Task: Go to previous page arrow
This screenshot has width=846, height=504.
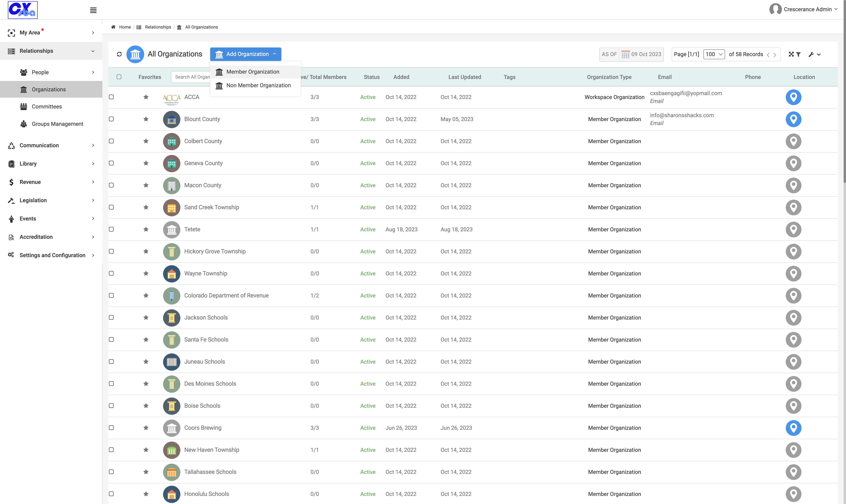Action: coord(768,55)
